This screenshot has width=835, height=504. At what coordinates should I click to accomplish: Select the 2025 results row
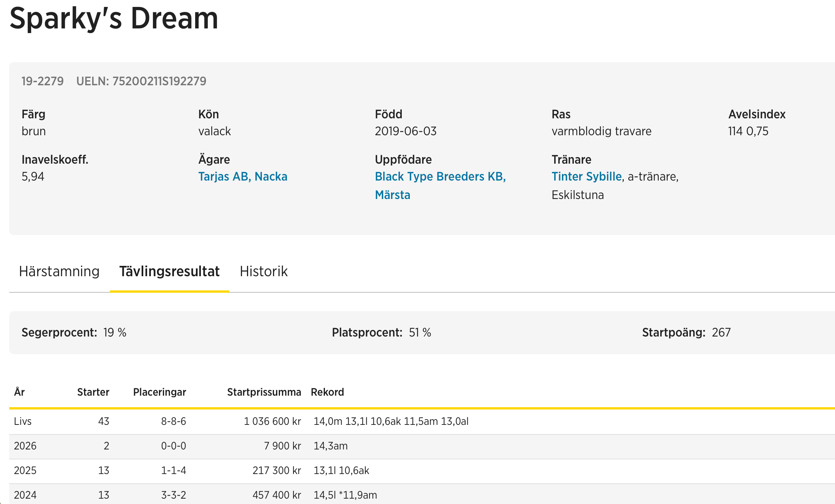point(25,471)
